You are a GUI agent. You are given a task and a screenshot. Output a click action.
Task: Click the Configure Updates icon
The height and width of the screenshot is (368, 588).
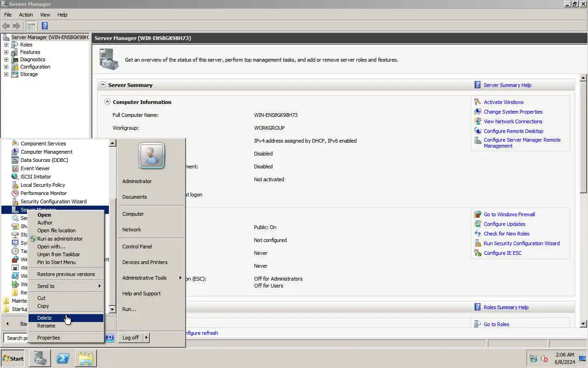pyautogui.click(x=478, y=224)
